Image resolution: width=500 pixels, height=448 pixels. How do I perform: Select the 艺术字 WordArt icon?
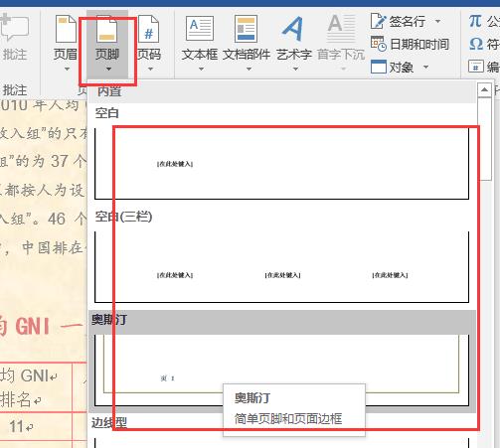tap(293, 29)
